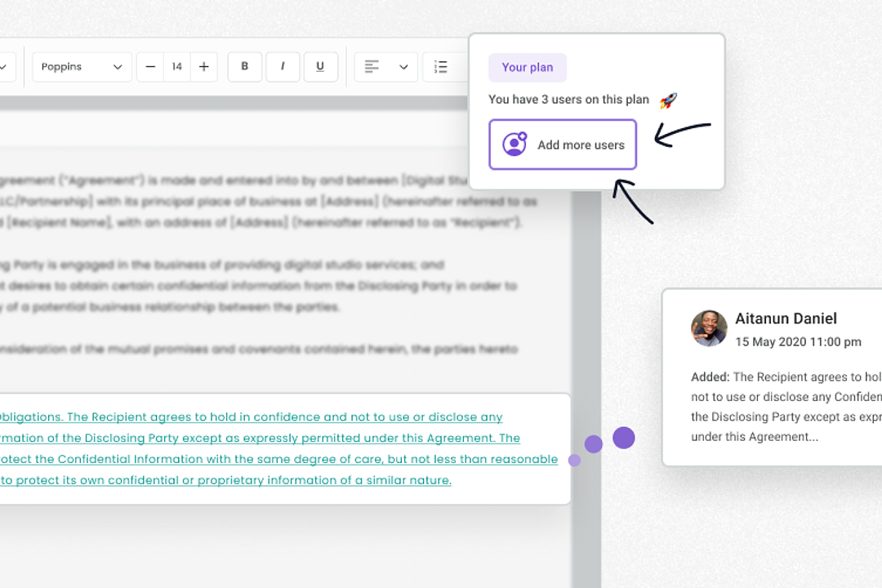Click the large purple comment connector dot
The width and height of the screenshot is (882, 588).
624,438
